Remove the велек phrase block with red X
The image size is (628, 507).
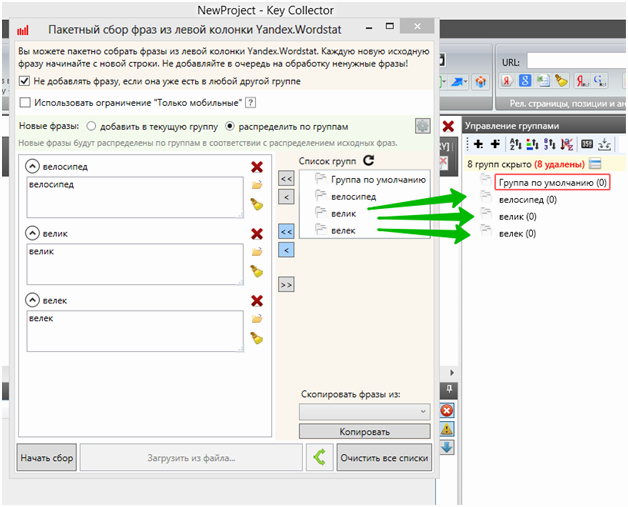click(x=257, y=300)
